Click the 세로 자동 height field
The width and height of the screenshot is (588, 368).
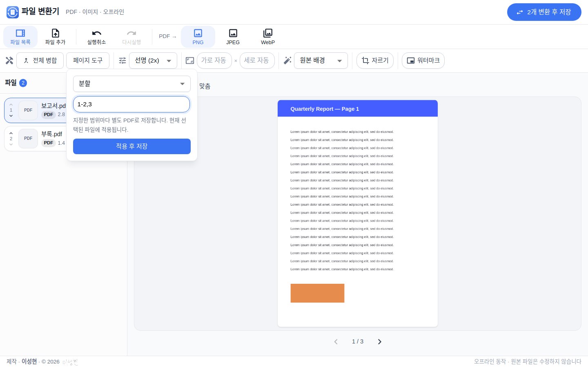[257, 61]
